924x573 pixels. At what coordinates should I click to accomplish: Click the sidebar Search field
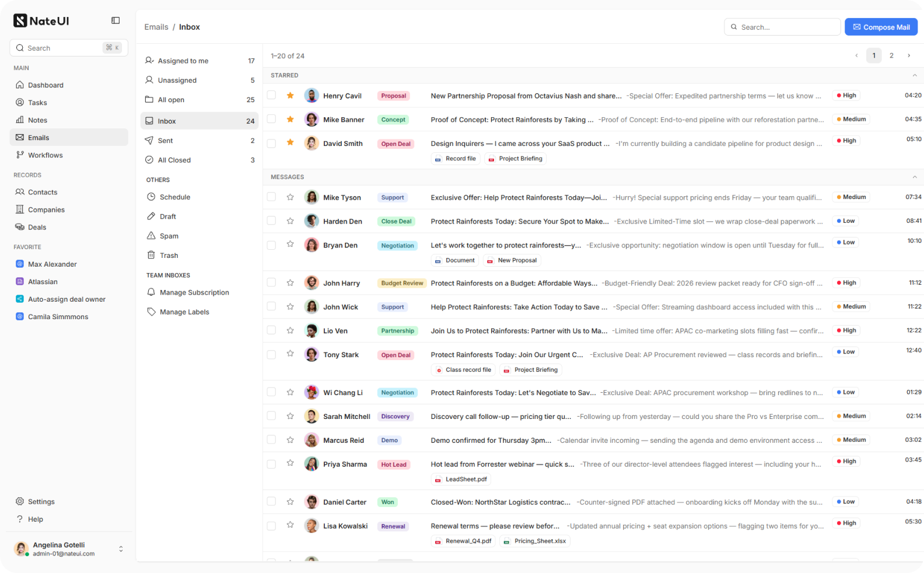coord(69,48)
